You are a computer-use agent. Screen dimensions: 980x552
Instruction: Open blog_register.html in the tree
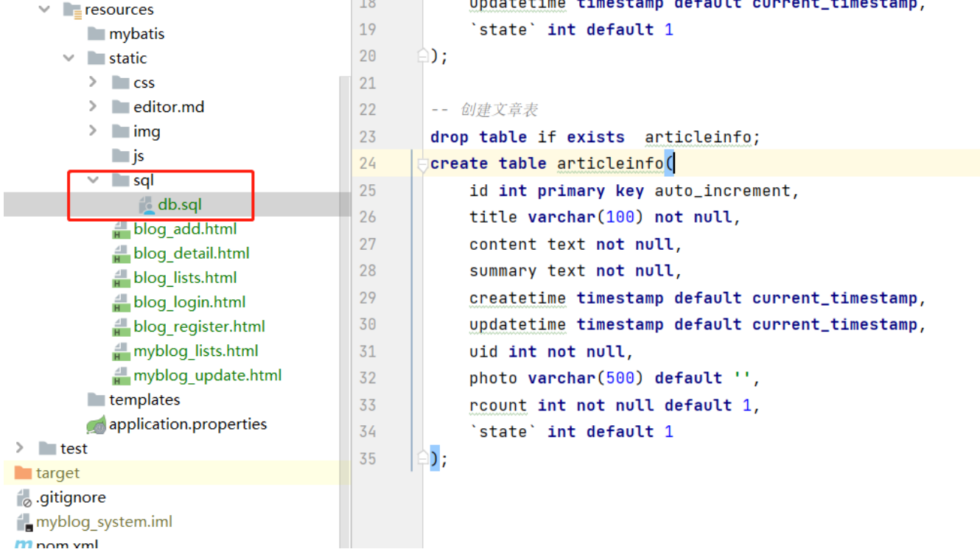pyautogui.click(x=200, y=326)
